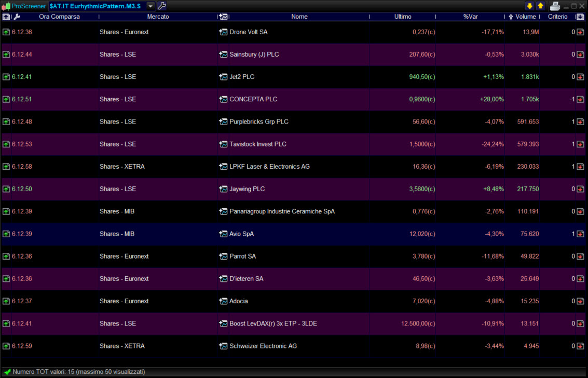This screenshot has width=588, height=378.
Task: Select the Jet2 PLC name
Action: coord(242,77)
